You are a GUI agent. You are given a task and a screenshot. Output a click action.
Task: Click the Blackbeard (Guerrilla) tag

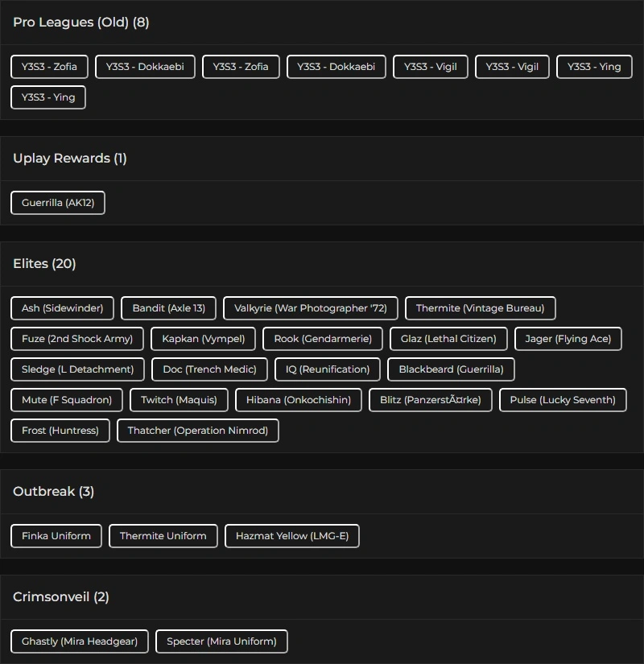451,369
